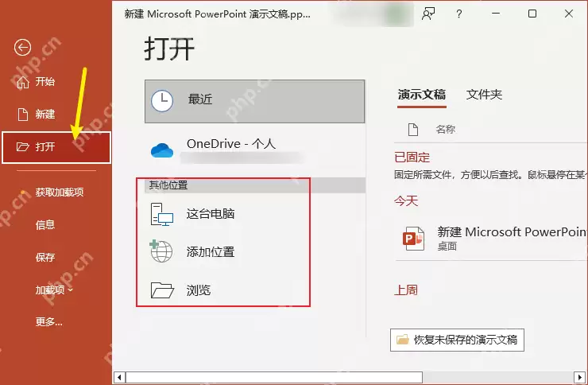
Task: Switch to the 演示文稿 tab
Action: [x=421, y=95]
